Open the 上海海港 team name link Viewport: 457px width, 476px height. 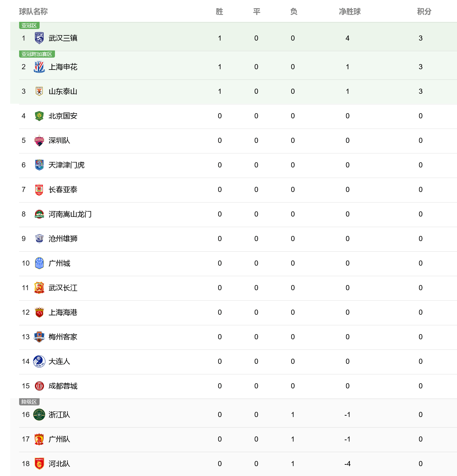(x=63, y=312)
